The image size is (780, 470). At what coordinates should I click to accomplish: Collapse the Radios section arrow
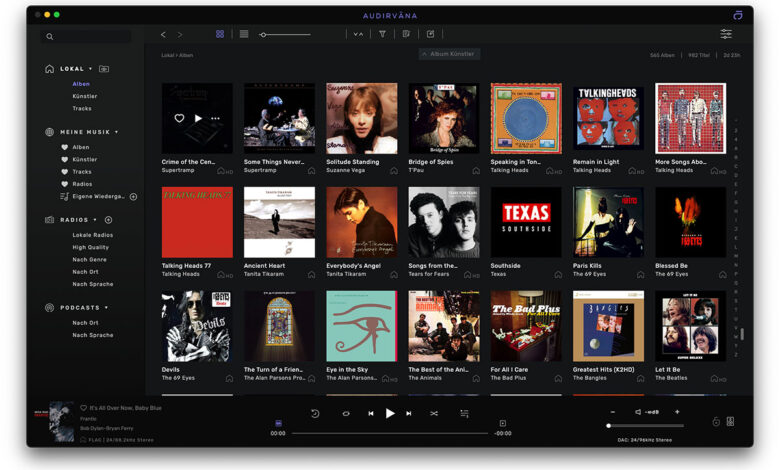pos(95,219)
